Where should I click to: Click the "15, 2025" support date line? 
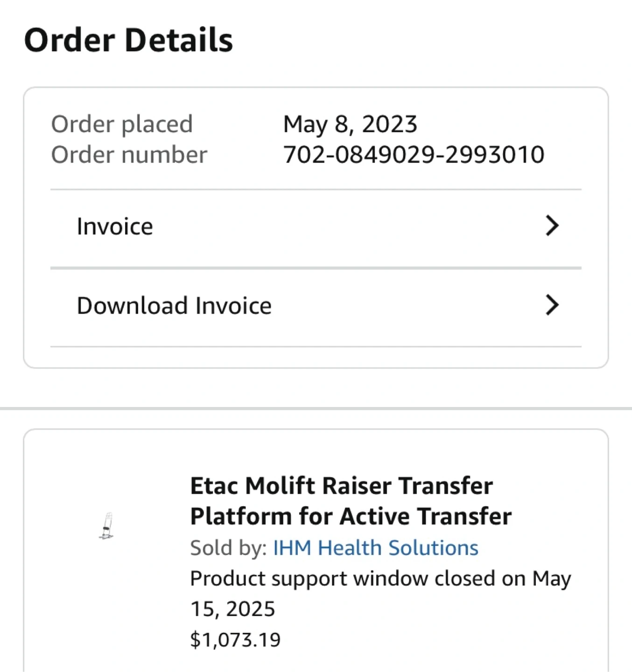[232, 609]
